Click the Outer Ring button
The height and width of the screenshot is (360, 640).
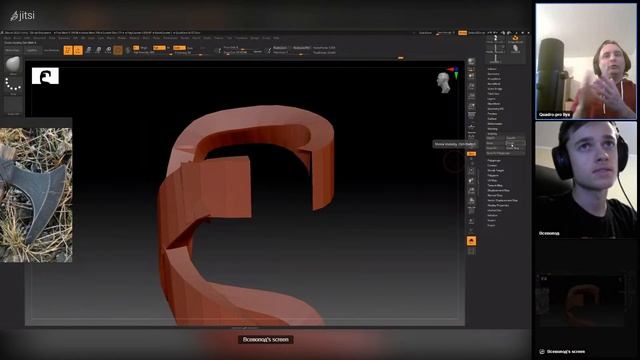pyautogui.click(x=515, y=148)
